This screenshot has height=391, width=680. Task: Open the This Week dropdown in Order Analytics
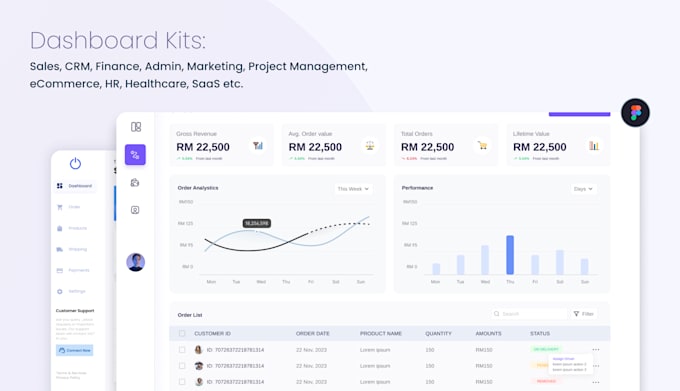pos(353,189)
